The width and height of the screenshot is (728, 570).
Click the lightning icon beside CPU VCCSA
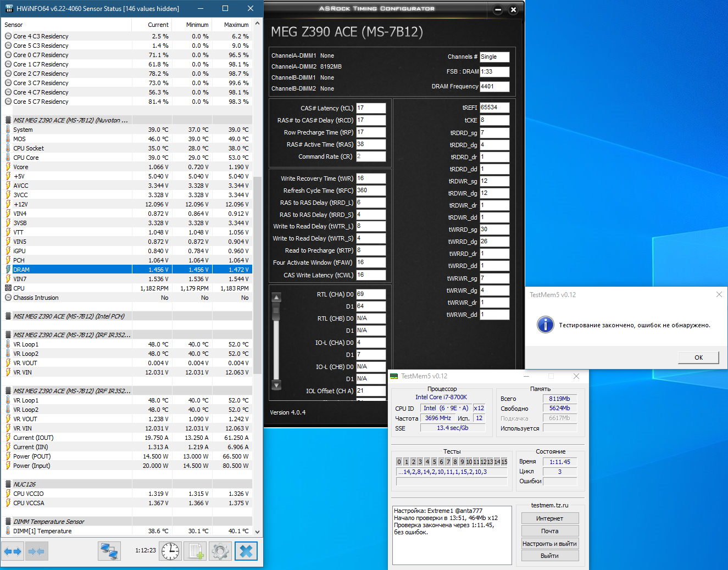8,503
